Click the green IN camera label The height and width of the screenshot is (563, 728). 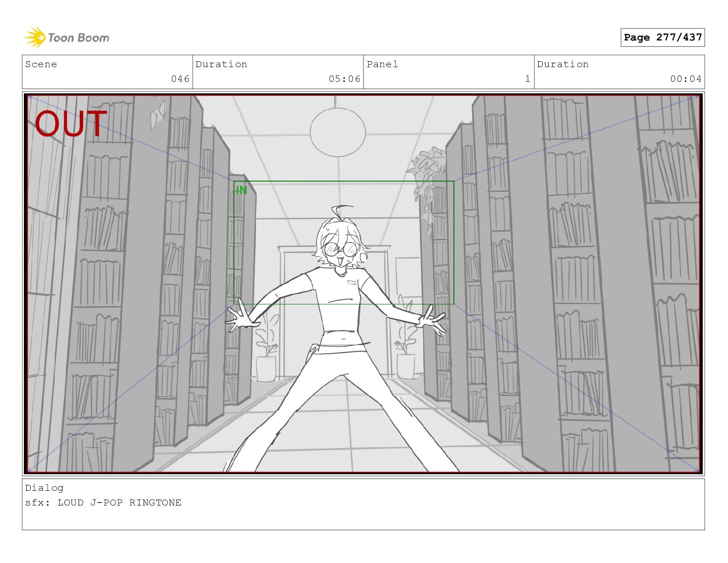[241, 190]
